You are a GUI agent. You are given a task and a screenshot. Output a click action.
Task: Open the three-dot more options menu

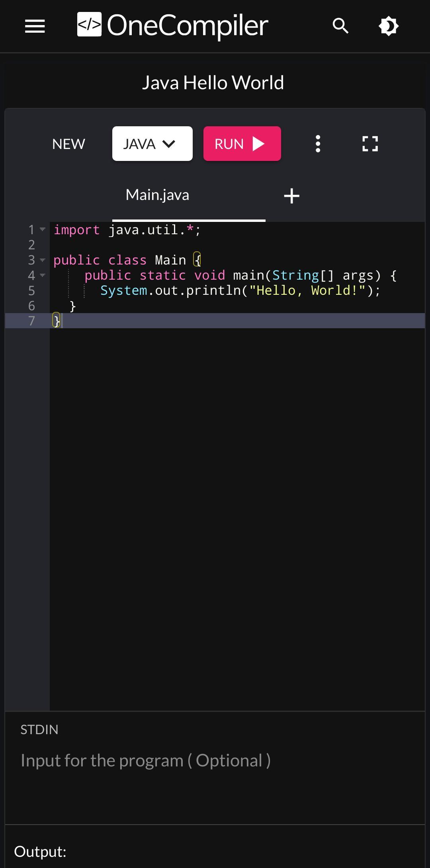point(318,144)
